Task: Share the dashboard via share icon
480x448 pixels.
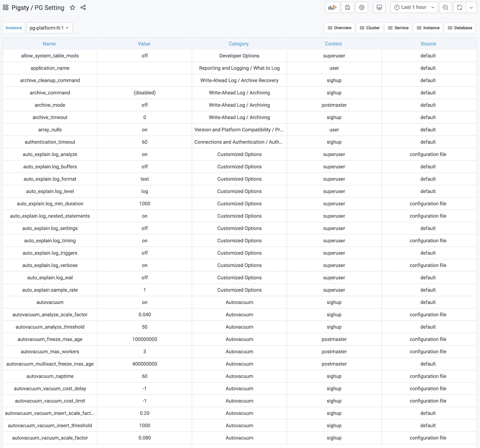Action: pos(83,8)
